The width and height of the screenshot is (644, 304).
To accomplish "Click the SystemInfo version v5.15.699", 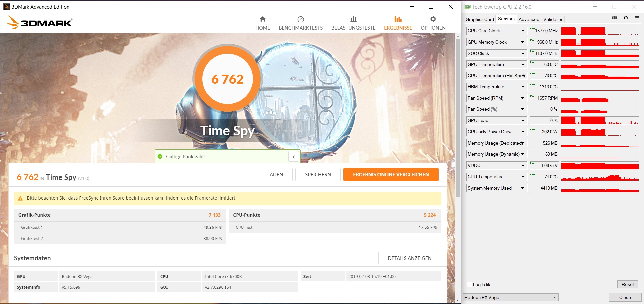I will coord(71,287).
